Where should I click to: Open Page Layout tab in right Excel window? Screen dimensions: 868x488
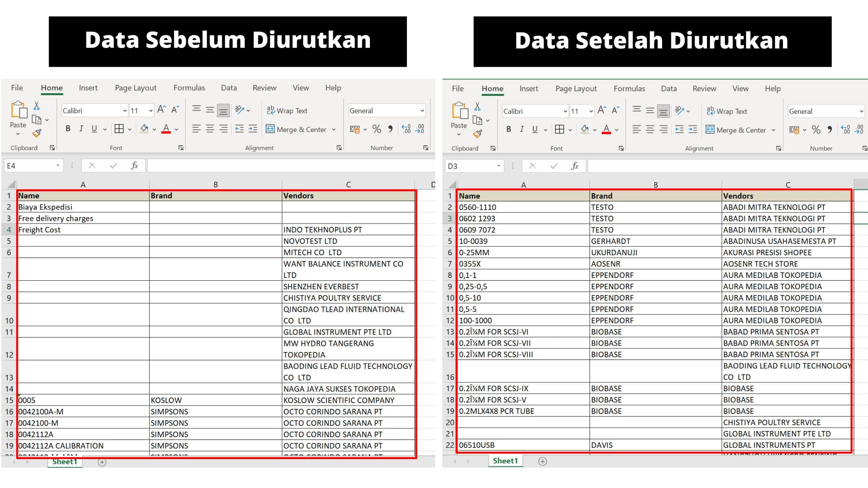click(x=576, y=88)
